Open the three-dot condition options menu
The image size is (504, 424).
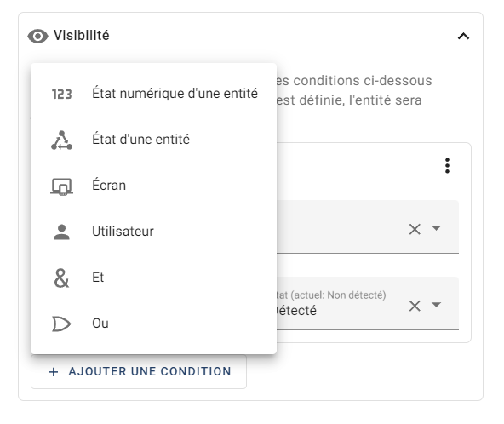[x=447, y=165]
